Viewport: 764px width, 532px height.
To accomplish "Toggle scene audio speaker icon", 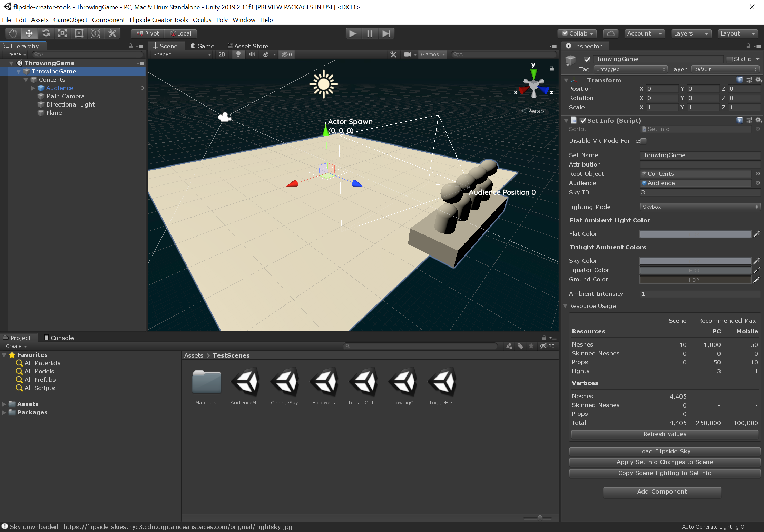I will 252,54.
